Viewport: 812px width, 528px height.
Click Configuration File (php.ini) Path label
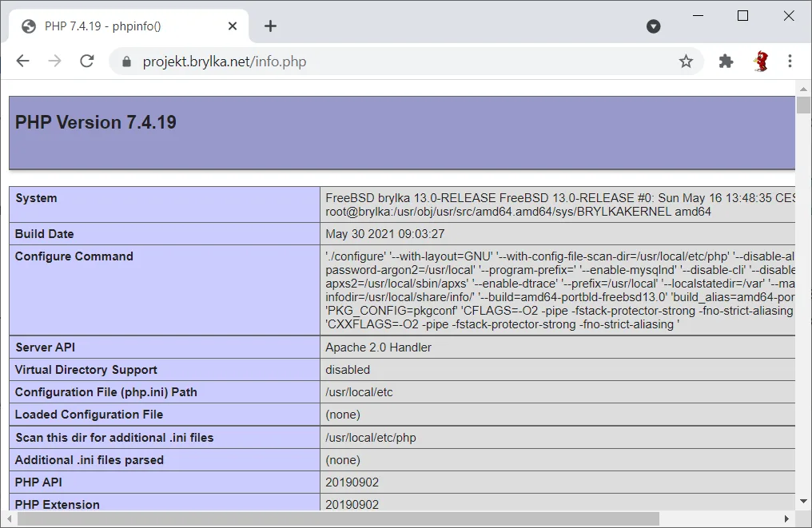pyautogui.click(x=106, y=392)
